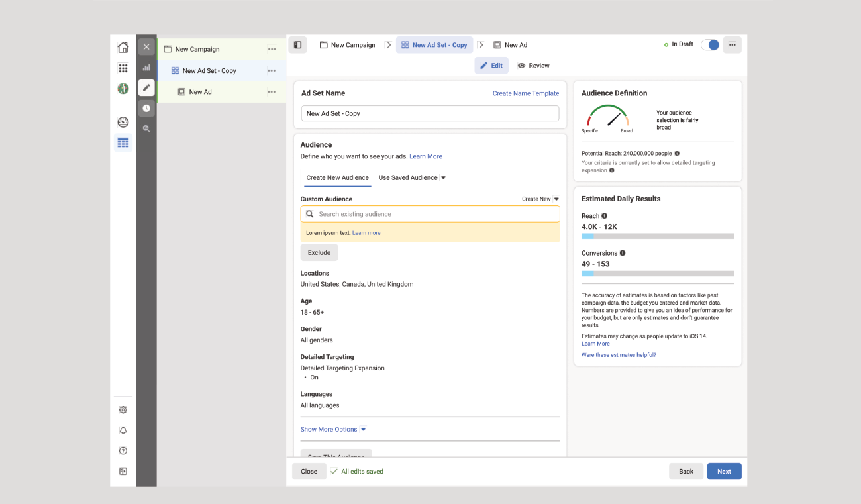Toggle the In Draft ad set switch
The image size is (861, 504).
tap(710, 45)
